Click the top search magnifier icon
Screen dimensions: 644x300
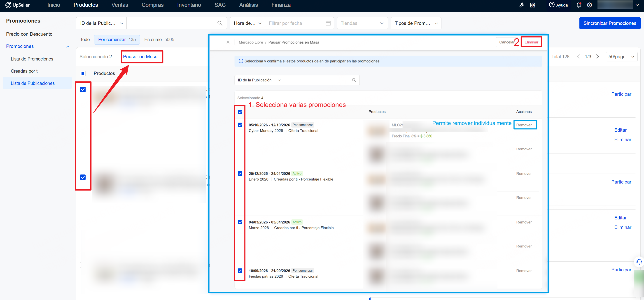(x=220, y=23)
